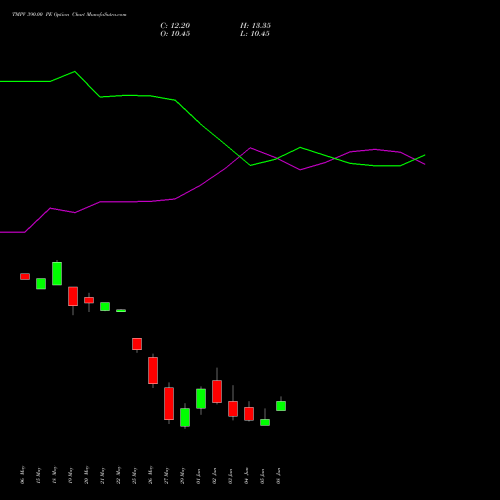Screen dimensions: 500x500
Task: Select the 27 May date label
Action: [166, 475]
